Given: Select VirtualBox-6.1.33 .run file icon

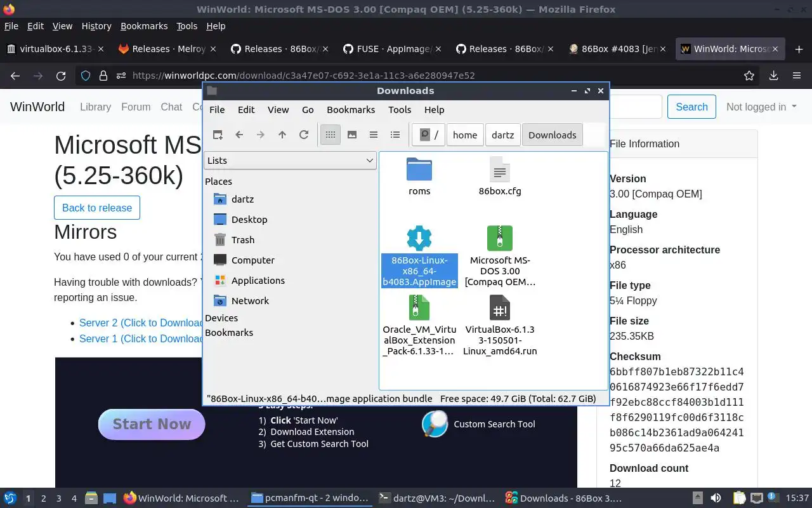Looking at the screenshot, I should (x=500, y=308).
